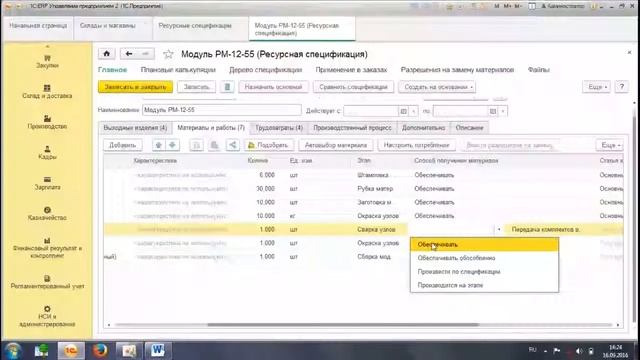Open the Казначейство section
Image resolution: width=640 pixels, height=360 pixels.
click(x=47, y=213)
